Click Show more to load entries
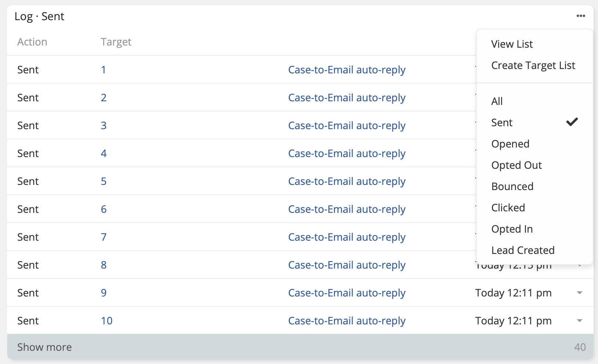This screenshot has width=598, height=364. pos(44,347)
